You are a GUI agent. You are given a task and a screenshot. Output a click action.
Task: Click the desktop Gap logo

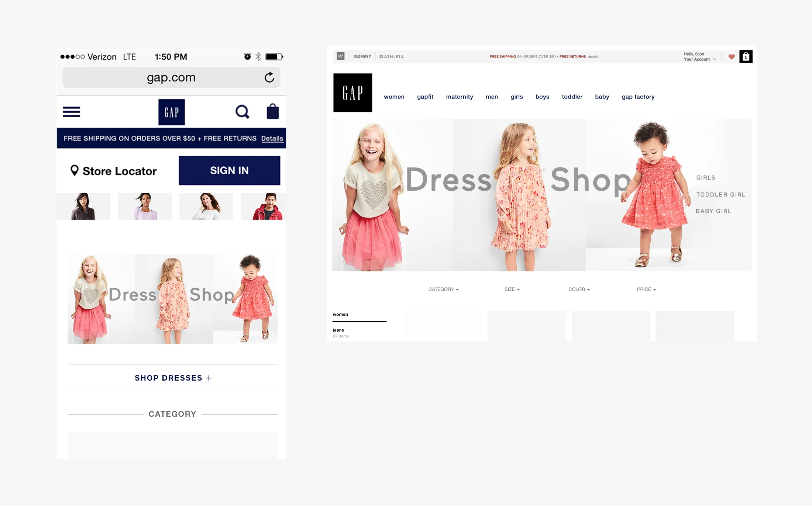click(352, 93)
